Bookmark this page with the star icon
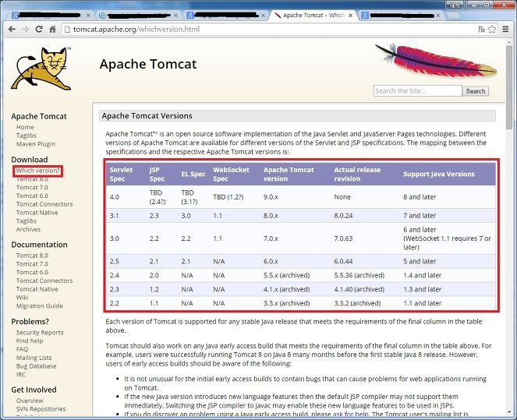The width and height of the screenshot is (517, 420). click(492, 30)
